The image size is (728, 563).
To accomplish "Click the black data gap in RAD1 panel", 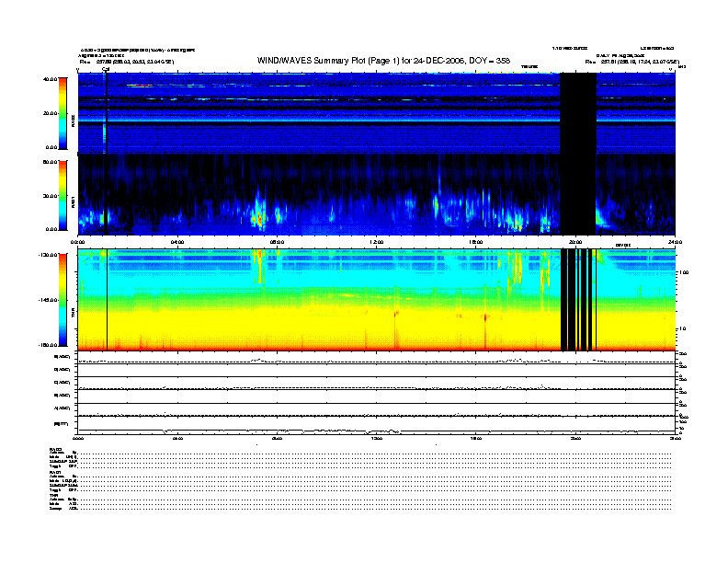I will 578,195.
